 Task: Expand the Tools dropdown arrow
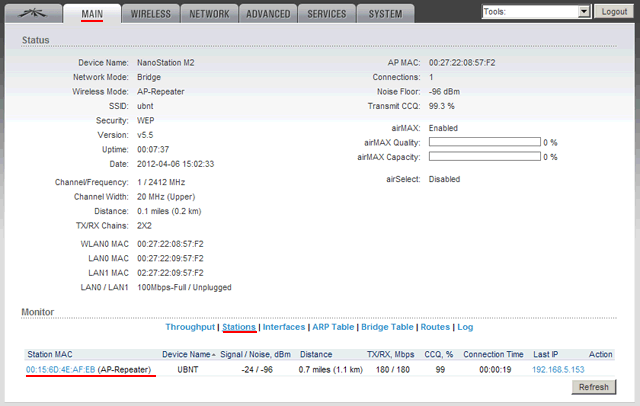(584, 11)
